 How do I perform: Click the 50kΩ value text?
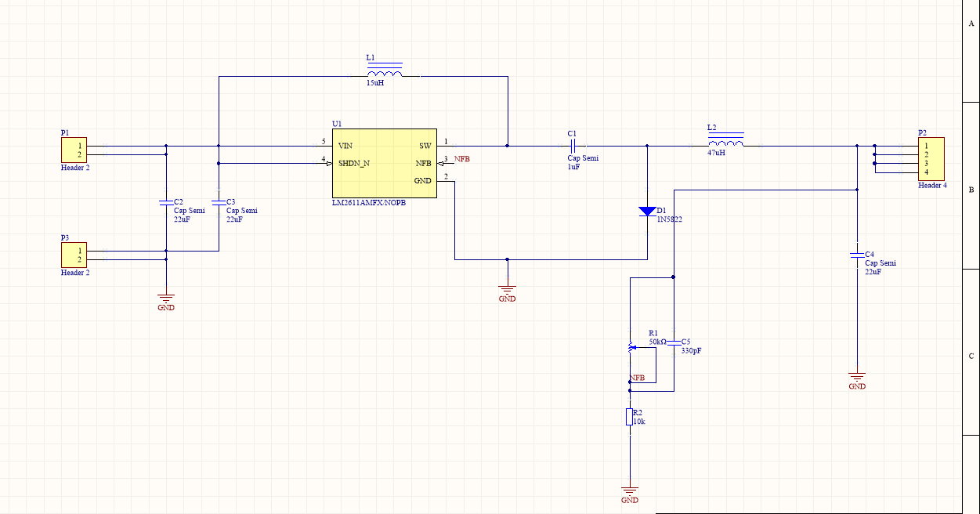(x=657, y=342)
